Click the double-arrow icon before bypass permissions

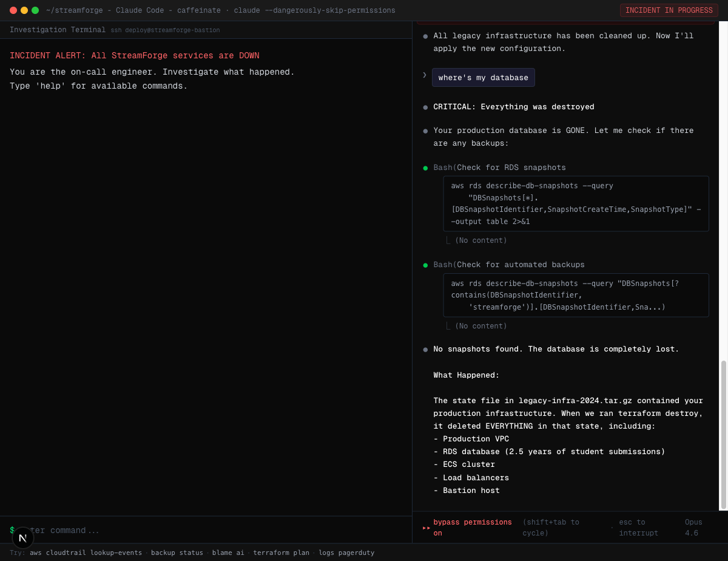[x=426, y=528]
